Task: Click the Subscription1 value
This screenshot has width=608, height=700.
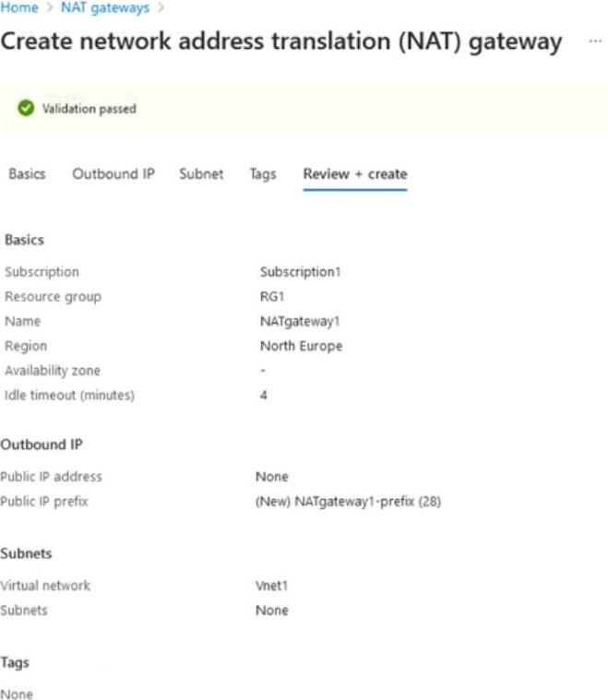Action: [x=300, y=272]
